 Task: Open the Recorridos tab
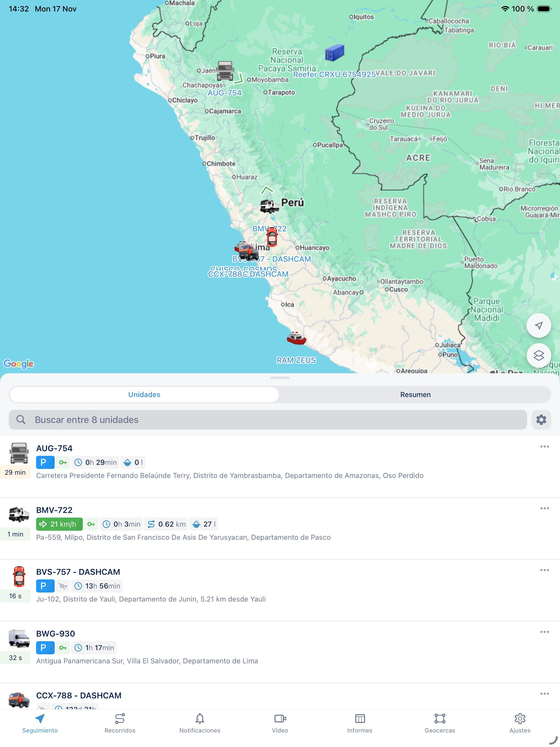120,723
